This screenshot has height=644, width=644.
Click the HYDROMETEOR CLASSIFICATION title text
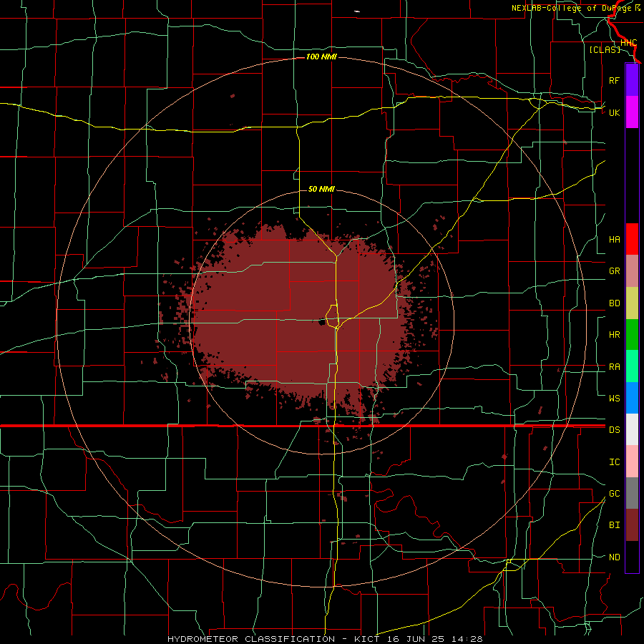[x=251, y=639]
